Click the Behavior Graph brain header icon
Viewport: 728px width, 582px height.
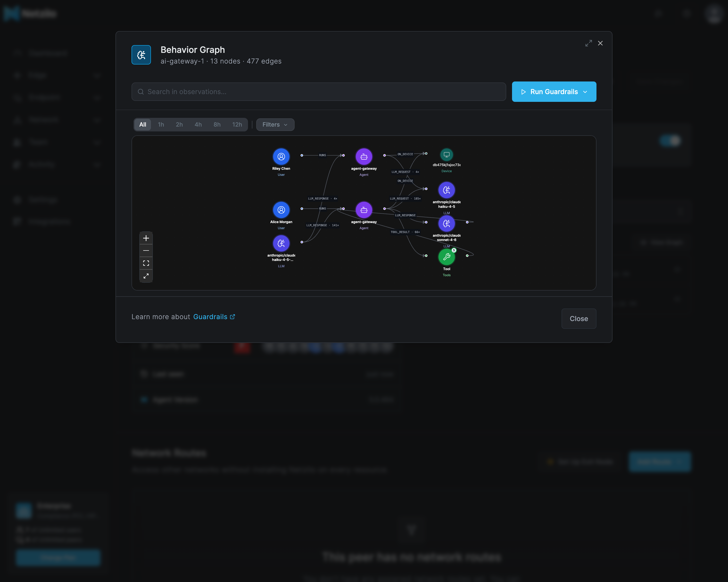pos(141,55)
